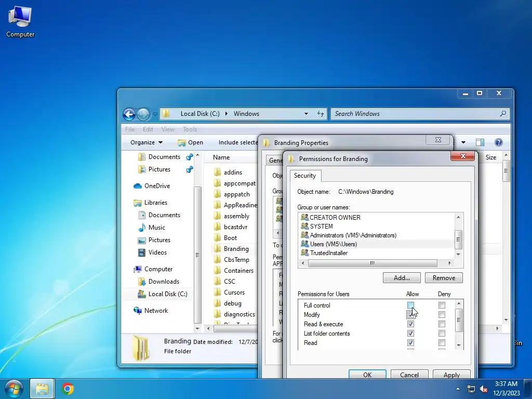Click Remove button in Permissions dialog

(x=444, y=278)
